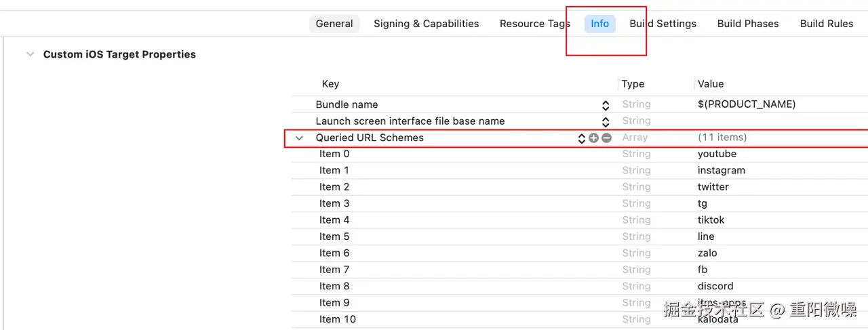Collapse Custom iOS Target Properties section
Image resolution: width=868 pixels, height=330 pixels.
pos(30,54)
